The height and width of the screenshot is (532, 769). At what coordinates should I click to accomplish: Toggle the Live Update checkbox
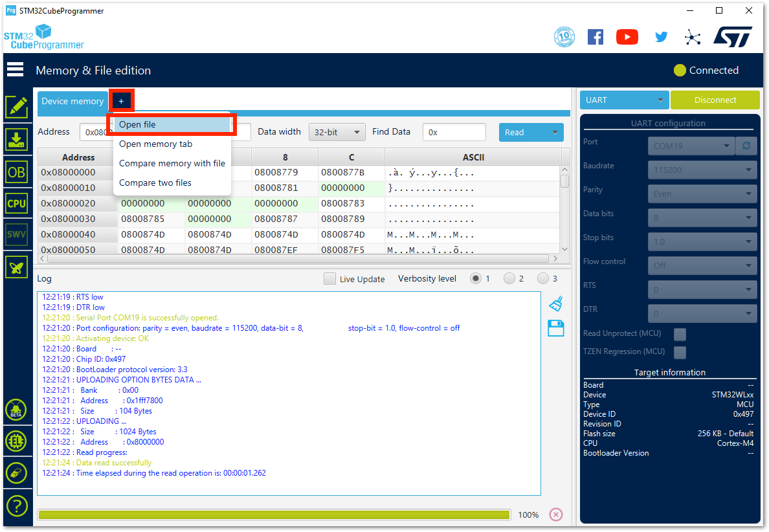click(329, 278)
